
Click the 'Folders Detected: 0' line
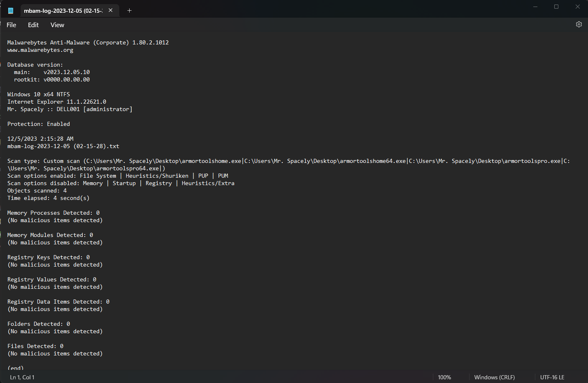tap(39, 324)
